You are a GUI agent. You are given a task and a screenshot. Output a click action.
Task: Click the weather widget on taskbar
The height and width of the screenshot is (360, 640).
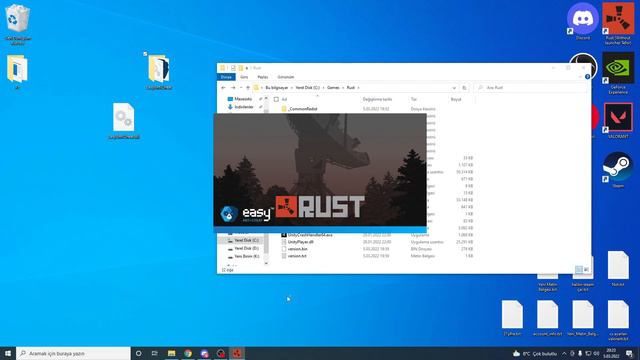(535, 353)
